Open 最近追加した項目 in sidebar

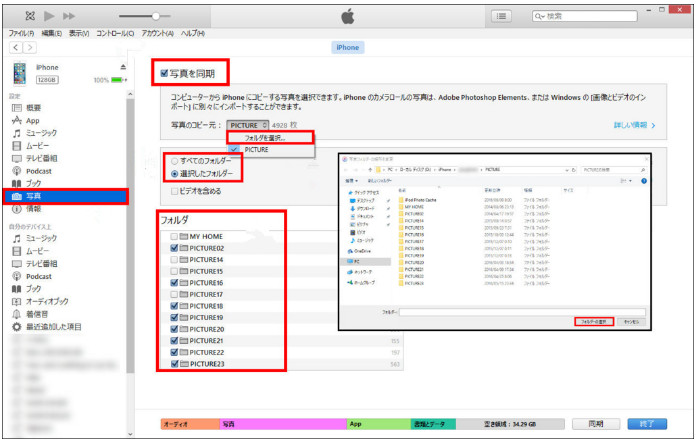[x=53, y=327]
